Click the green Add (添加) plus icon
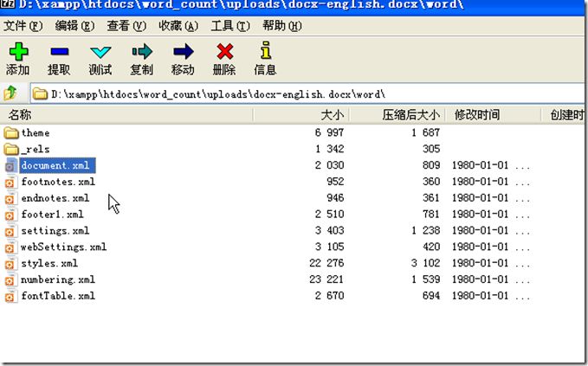The height and width of the screenshot is (366, 588). (18, 51)
